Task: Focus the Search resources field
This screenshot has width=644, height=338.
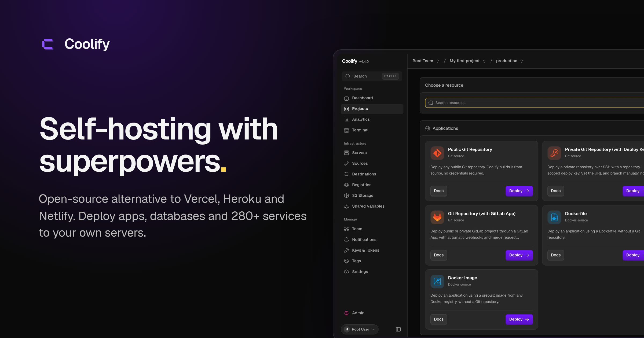Action: [535, 103]
